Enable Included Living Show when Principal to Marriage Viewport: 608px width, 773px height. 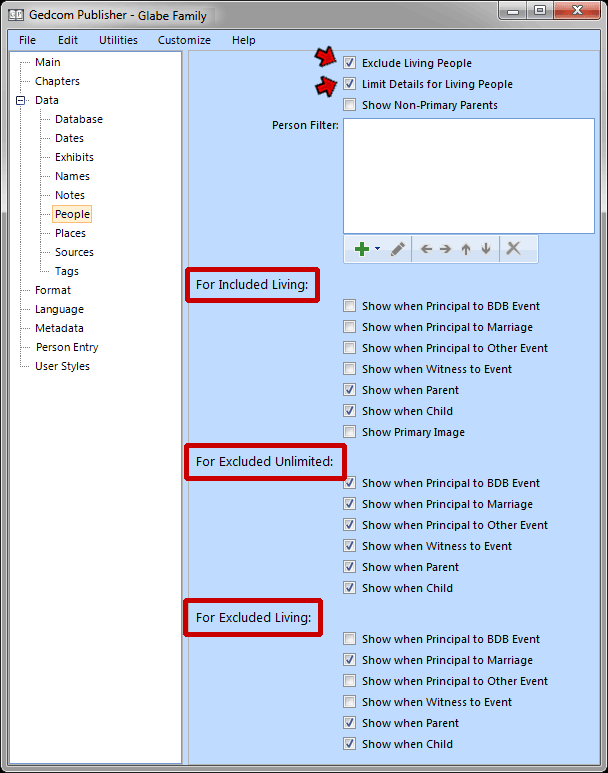[350, 327]
